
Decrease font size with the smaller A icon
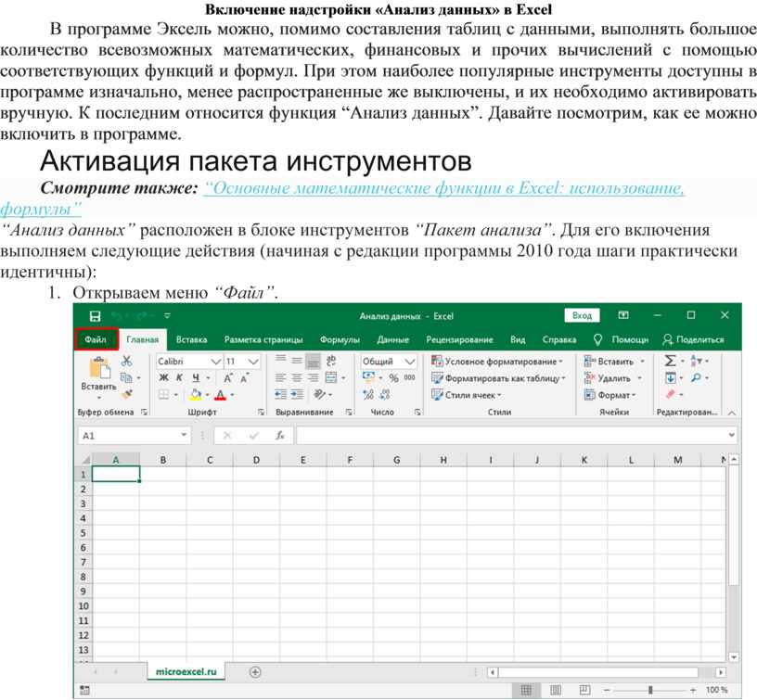[x=244, y=377]
